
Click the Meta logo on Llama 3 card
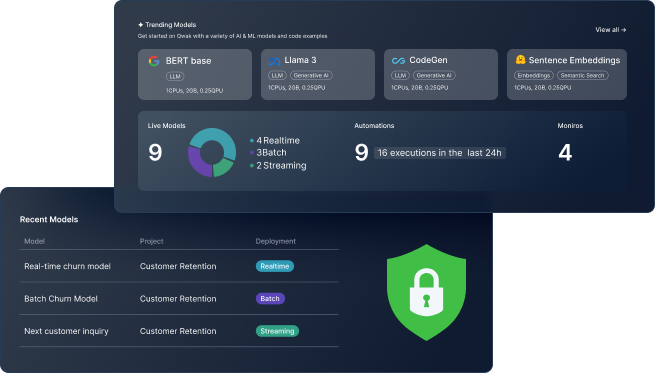pos(274,61)
